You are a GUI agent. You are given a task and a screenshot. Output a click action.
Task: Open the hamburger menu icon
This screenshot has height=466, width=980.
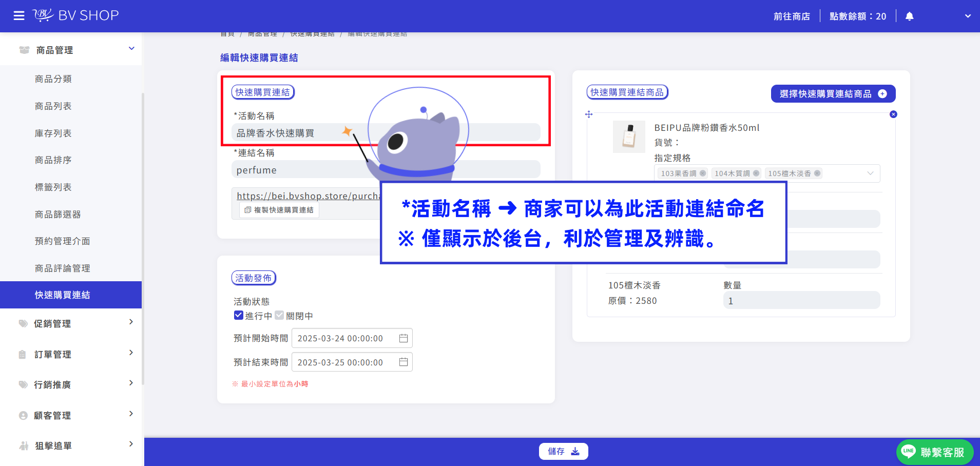coord(19,16)
